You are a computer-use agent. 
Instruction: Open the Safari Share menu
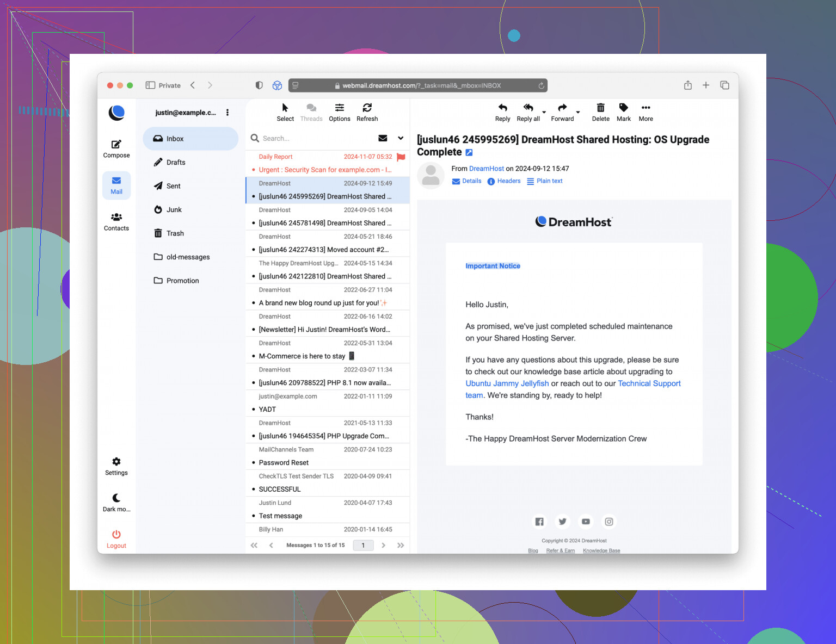[x=688, y=85]
